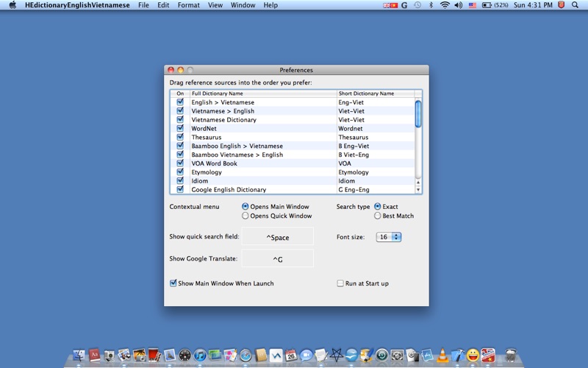Open the Font size 16 dropdown
This screenshot has width=588, height=368.
tap(389, 237)
